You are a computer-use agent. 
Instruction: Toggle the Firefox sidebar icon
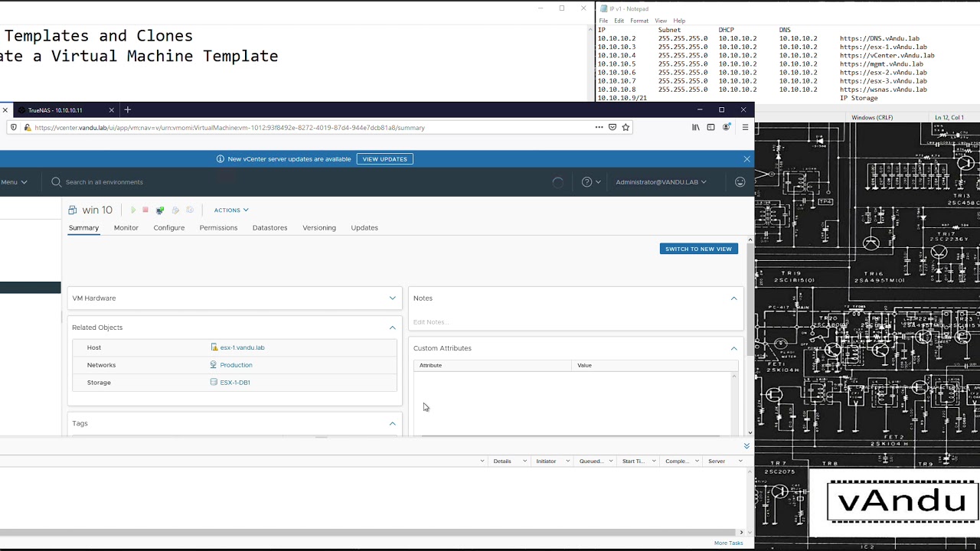[710, 127]
